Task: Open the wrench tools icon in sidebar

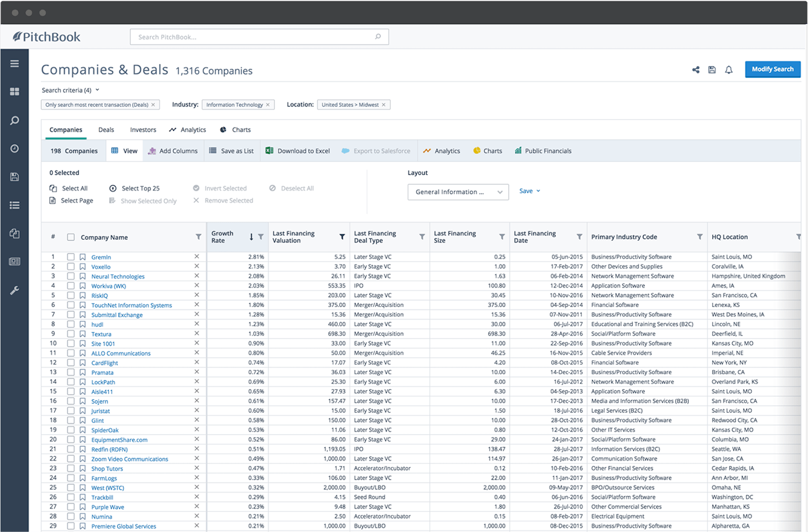Action: [x=15, y=290]
